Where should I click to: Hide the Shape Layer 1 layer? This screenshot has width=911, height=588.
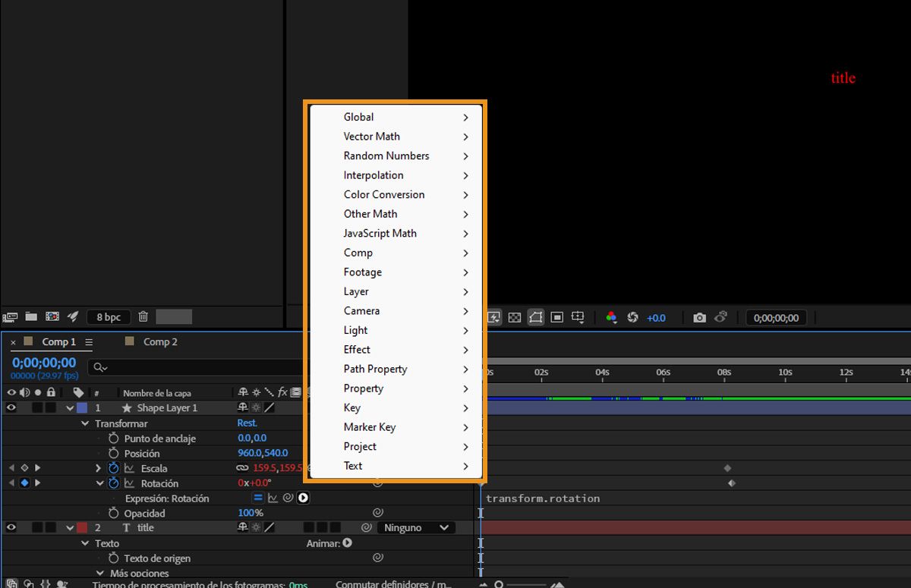(x=10, y=407)
